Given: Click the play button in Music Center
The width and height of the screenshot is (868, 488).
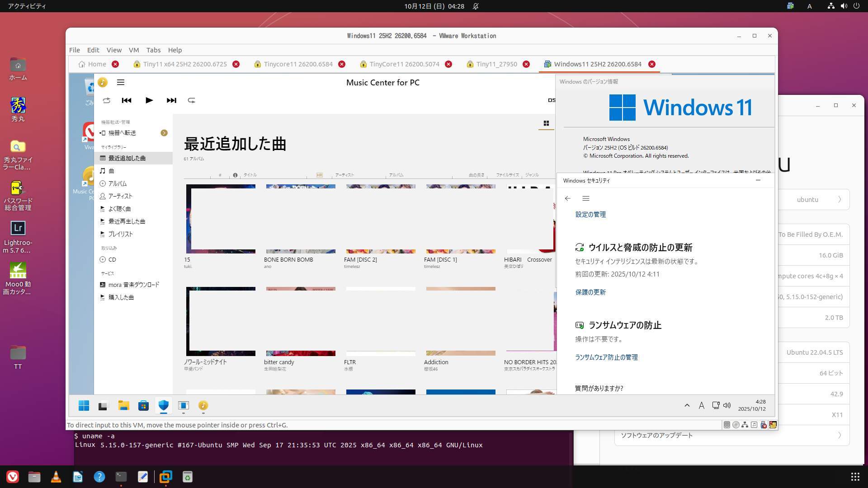Looking at the screenshot, I should pyautogui.click(x=149, y=100).
